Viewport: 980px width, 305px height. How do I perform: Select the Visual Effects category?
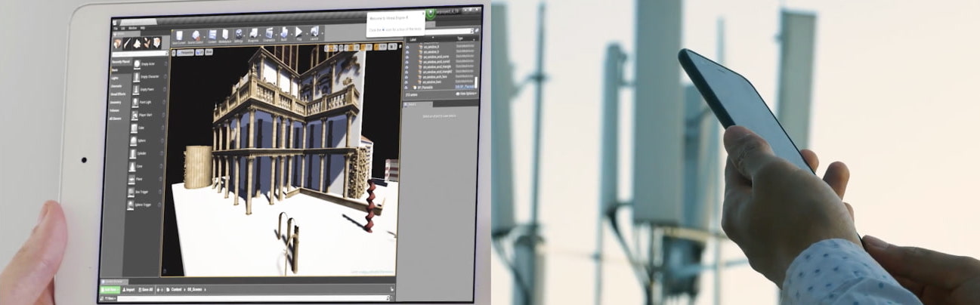[x=119, y=94]
